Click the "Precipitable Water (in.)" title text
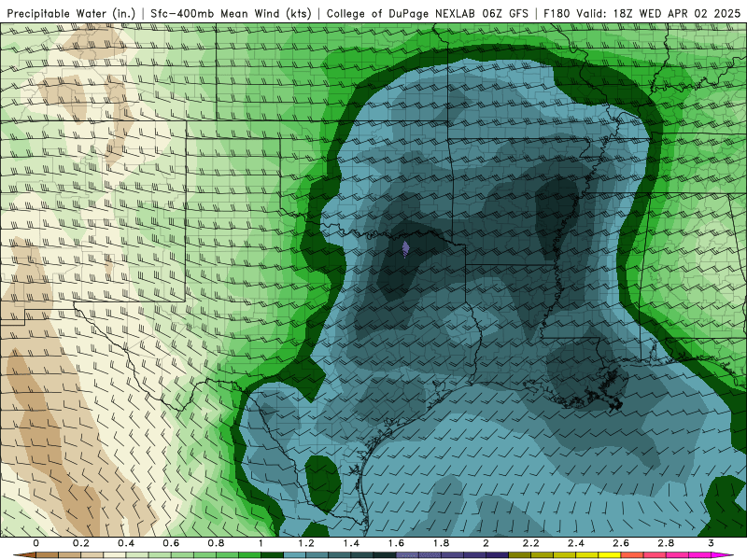 [72, 14]
